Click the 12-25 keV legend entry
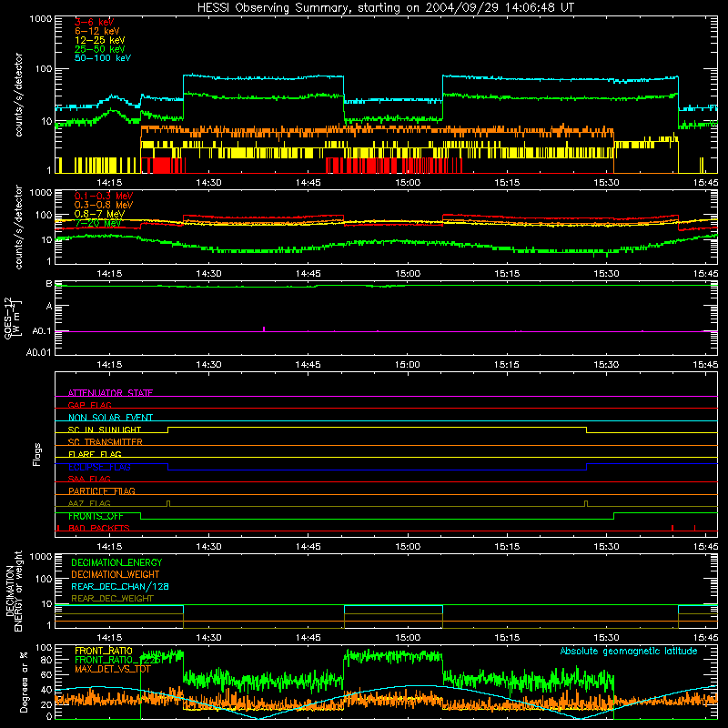This screenshot has width=728, height=728. tap(100, 40)
